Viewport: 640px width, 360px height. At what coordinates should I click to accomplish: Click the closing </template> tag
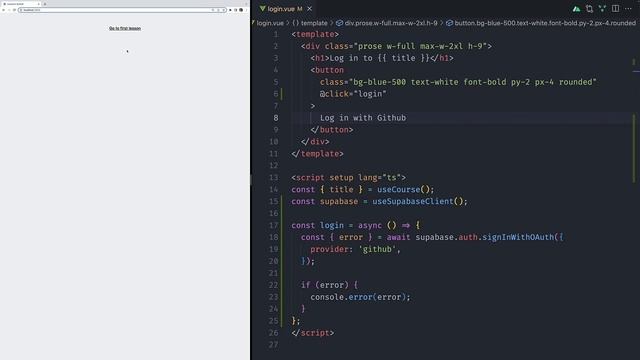click(318, 154)
